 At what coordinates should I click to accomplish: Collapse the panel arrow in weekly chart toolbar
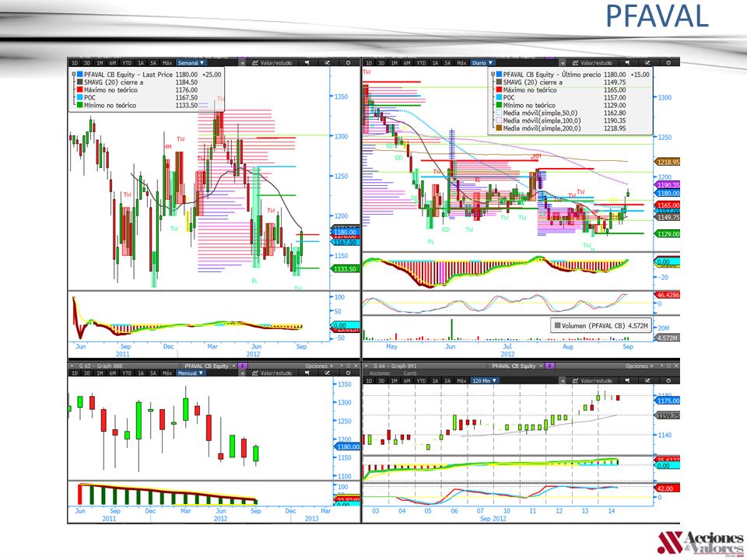click(x=243, y=63)
